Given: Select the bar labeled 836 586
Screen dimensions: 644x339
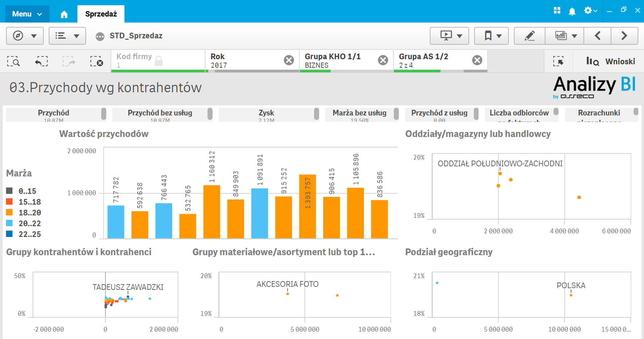Looking at the screenshot, I should coord(379,219).
